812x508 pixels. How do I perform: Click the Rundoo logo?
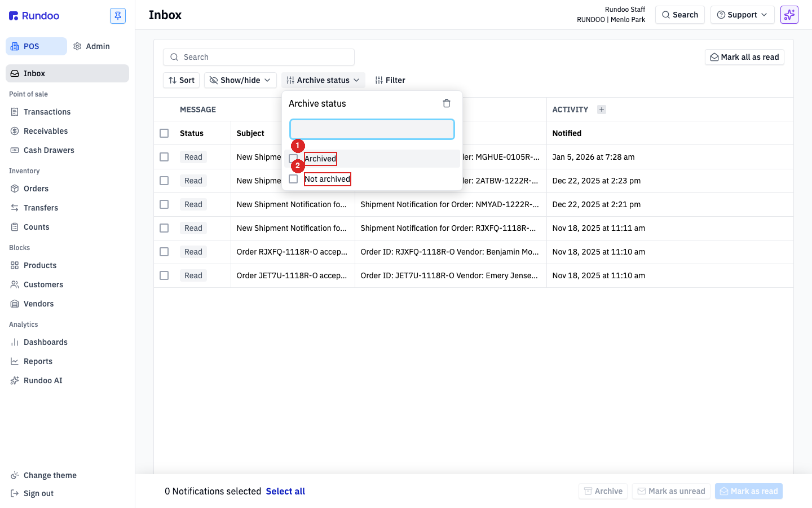click(x=34, y=16)
